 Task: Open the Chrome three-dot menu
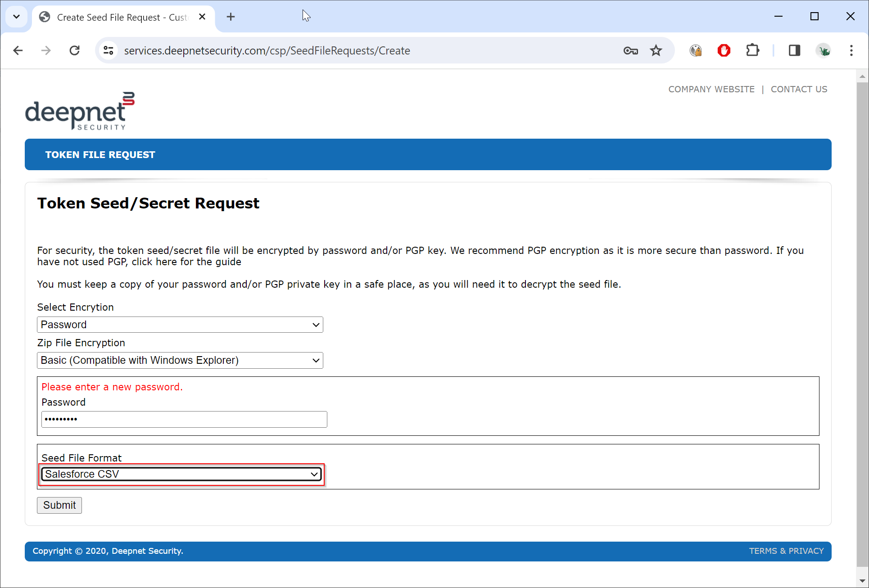point(851,50)
